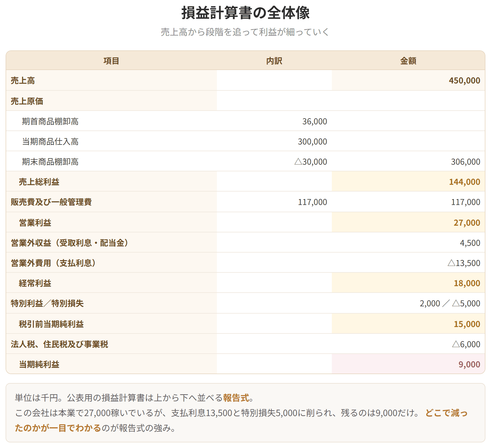Select the 法人税、住民税及び事業税 row label
Screen dimensions: 491x448
click(x=59, y=344)
